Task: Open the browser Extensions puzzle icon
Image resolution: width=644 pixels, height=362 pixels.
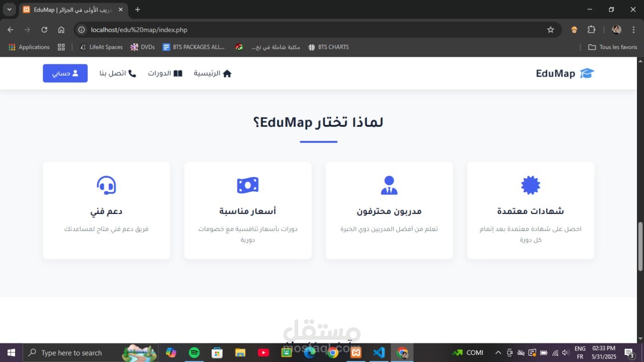Action: [592, 30]
